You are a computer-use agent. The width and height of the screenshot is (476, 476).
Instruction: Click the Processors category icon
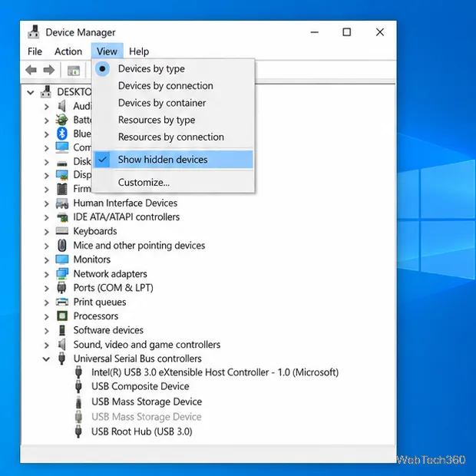(x=62, y=316)
